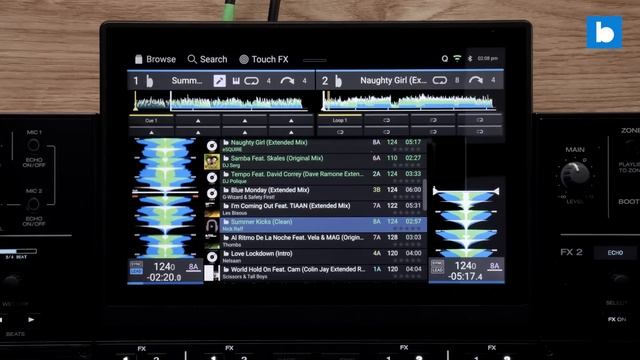Tap the deck 1 overview waveform
The width and height of the screenshot is (640, 360).
220,101
